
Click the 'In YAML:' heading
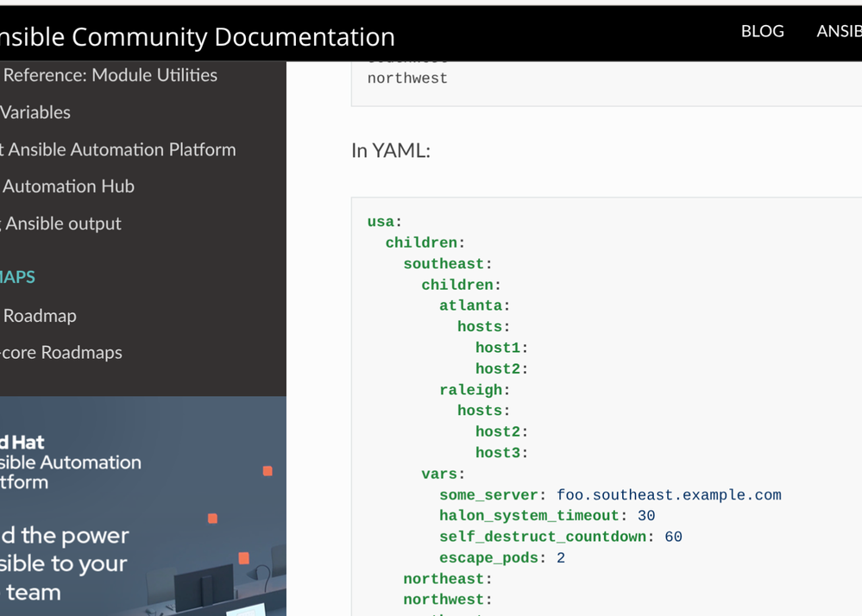tap(390, 150)
